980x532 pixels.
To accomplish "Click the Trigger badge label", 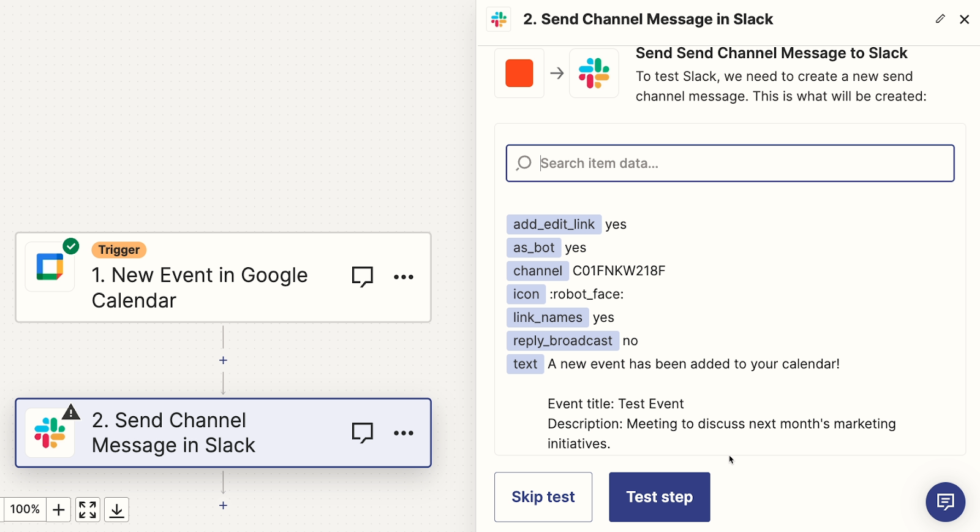I will click(x=119, y=250).
